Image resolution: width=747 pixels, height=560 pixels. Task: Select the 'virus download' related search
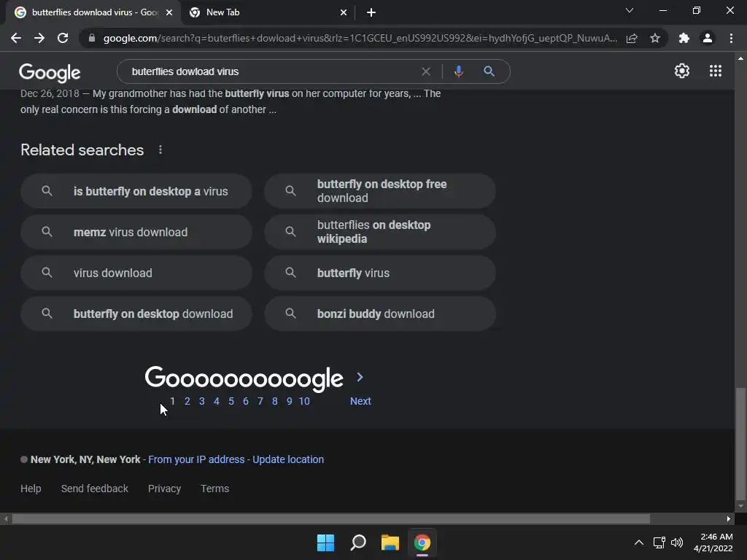(x=136, y=273)
